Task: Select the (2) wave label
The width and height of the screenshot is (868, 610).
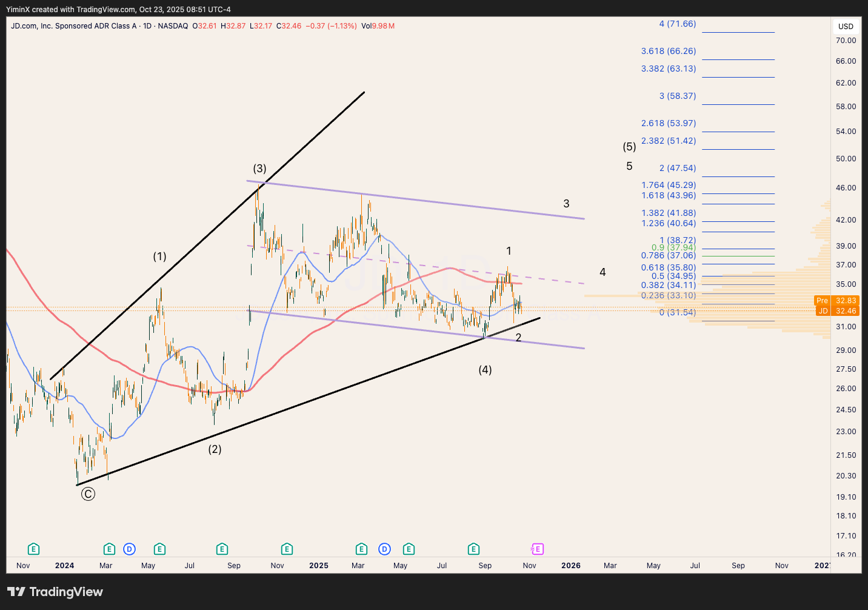Action: coord(215,449)
